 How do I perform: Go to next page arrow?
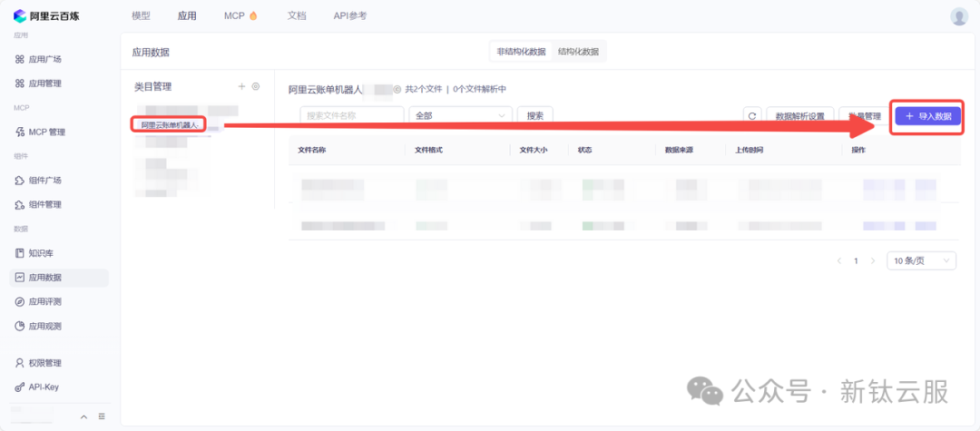pyautogui.click(x=873, y=261)
